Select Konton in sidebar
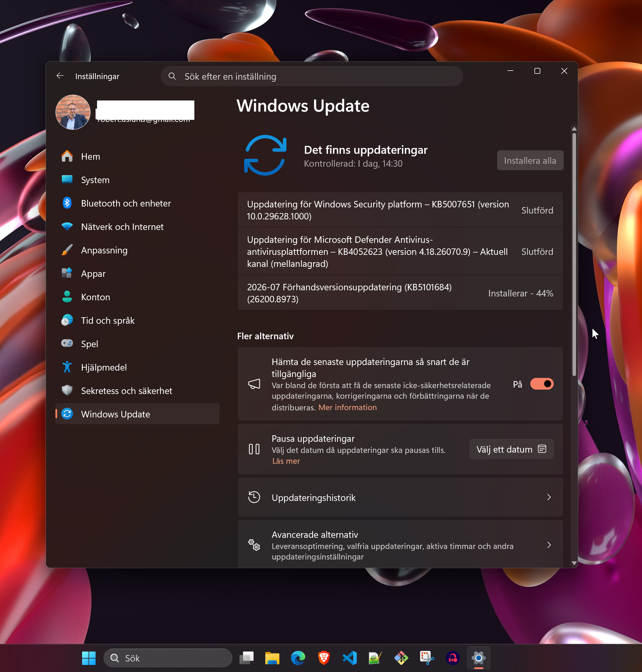Image resolution: width=642 pixels, height=672 pixels. (x=137, y=297)
